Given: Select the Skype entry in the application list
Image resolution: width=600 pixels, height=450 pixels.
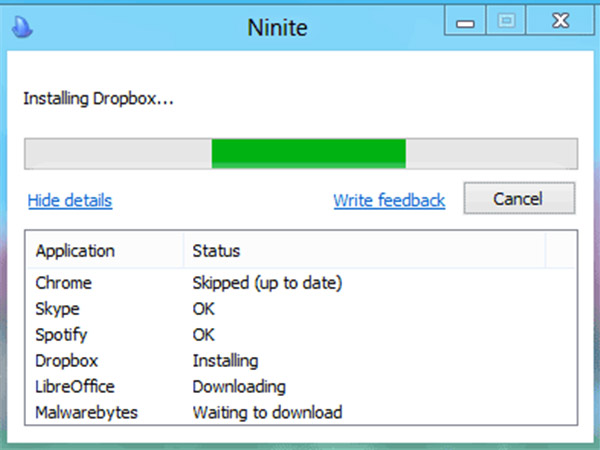Looking at the screenshot, I should (57, 309).
